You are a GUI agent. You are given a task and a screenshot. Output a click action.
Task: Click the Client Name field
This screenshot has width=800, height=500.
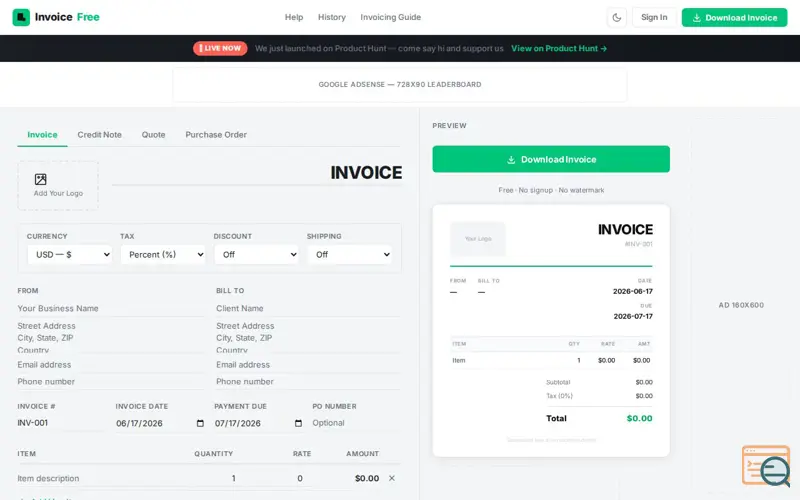coord(309,309)
